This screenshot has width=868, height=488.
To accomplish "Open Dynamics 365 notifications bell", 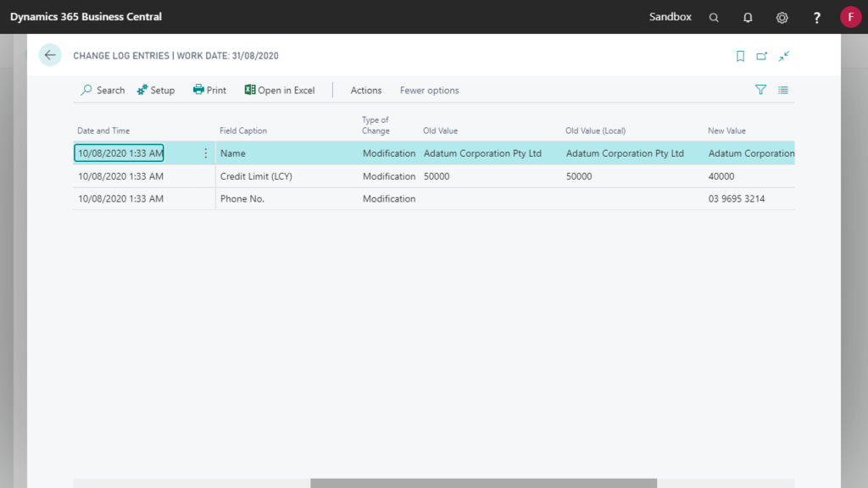I will click(748, 17).
